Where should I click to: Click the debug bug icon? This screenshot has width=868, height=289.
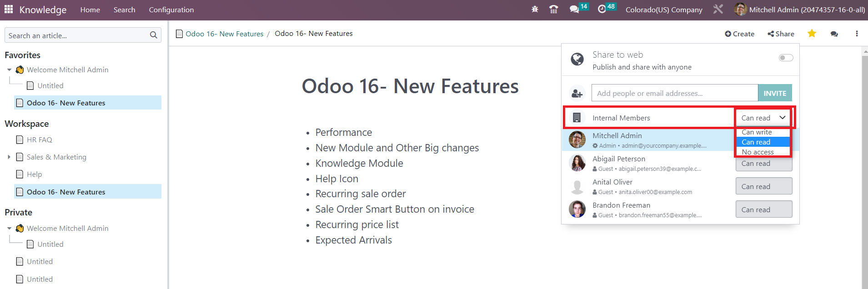(535, 9)
